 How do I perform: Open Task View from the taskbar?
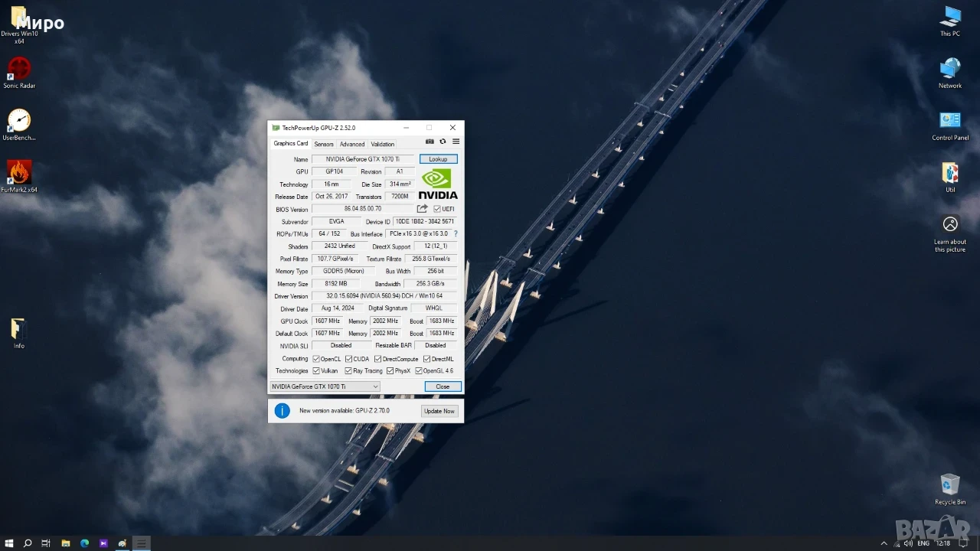(46, 543)
